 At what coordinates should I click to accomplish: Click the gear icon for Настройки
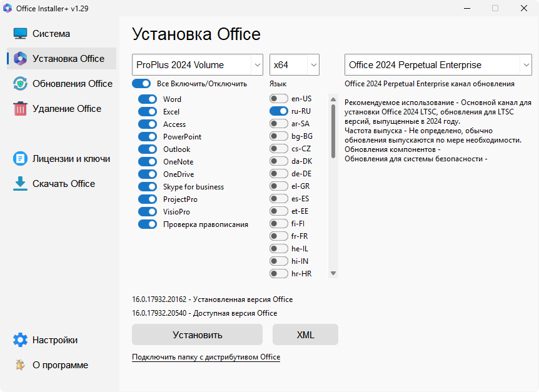pyautogui.click(x=21, y=340)
